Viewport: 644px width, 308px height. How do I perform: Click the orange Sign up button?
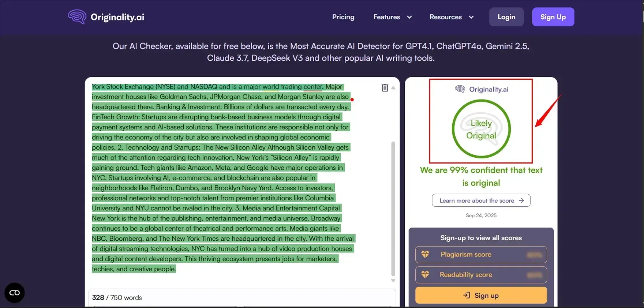pos(481,296)
